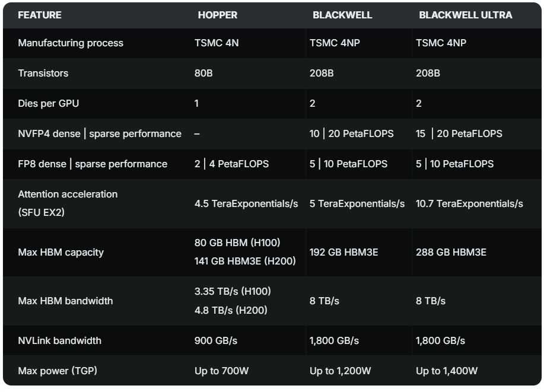
Task: Click the 288 GB HBM3E cell
Action: point(451,252)
